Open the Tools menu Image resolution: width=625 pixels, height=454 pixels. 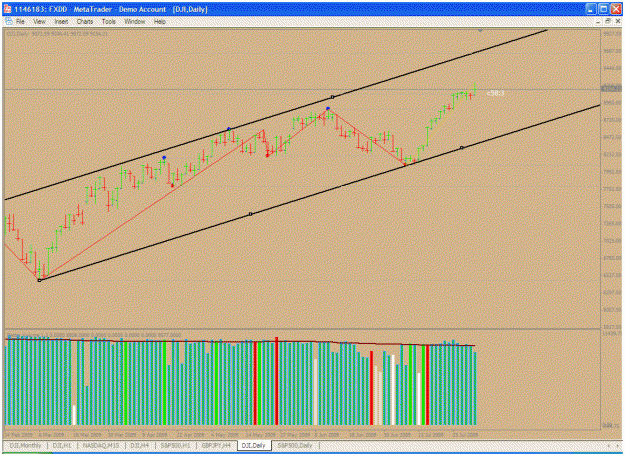(x=108, y=22)
